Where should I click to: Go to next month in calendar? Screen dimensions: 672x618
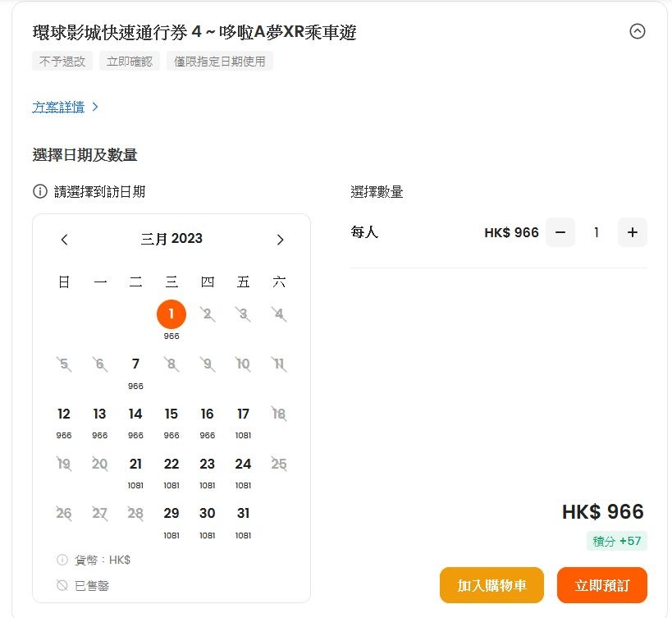tap(281, 240)
